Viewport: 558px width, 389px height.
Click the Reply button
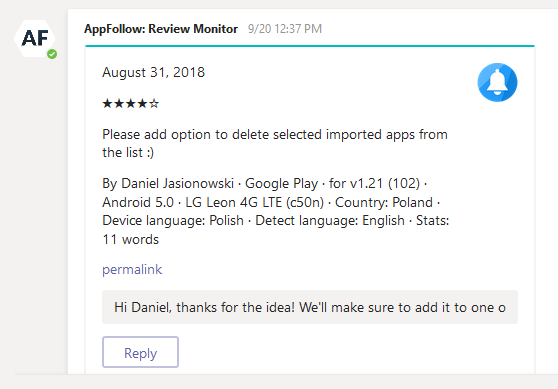coord(140,352)
